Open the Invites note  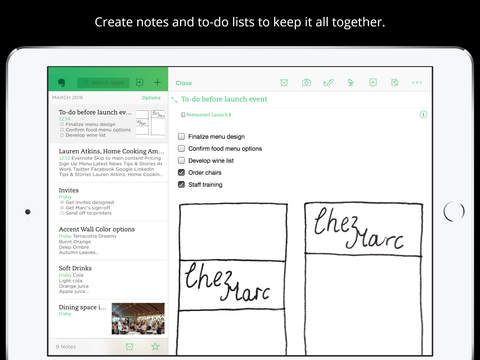coord(108,201)
